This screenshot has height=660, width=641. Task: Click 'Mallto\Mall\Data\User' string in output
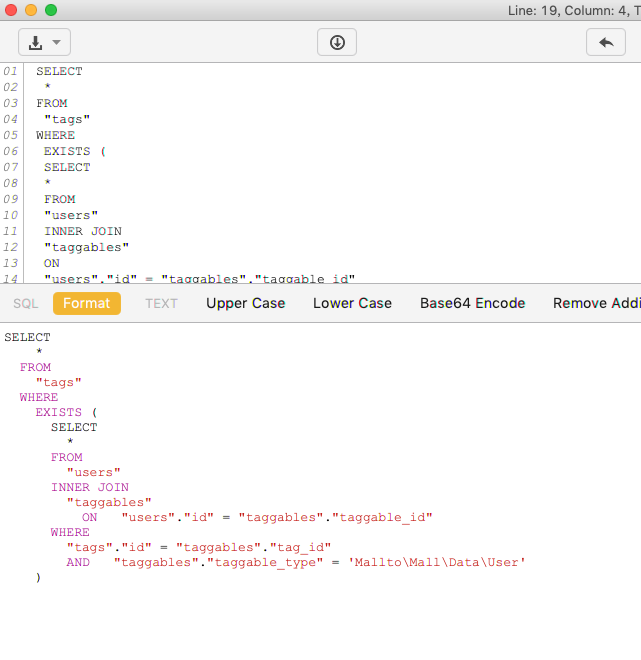tap(437, 562)
